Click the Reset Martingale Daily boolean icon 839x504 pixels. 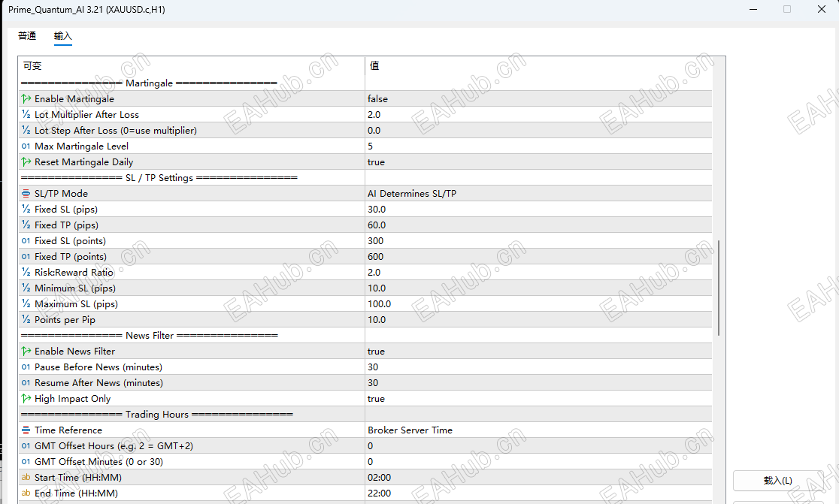click(26, 162)
